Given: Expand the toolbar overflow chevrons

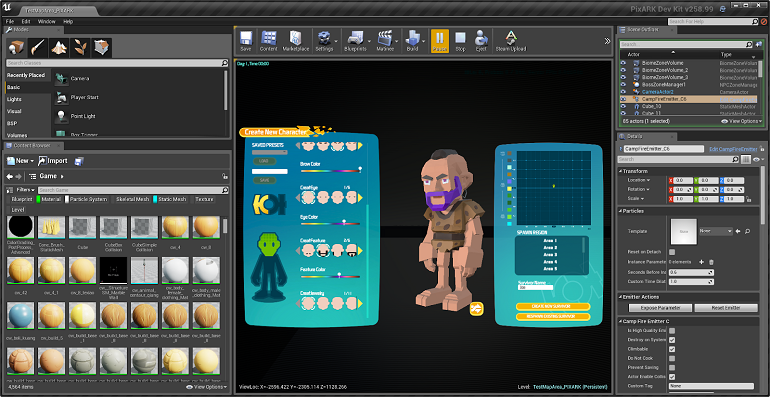Looking at the screenshot, I should (x=608, y=41).
